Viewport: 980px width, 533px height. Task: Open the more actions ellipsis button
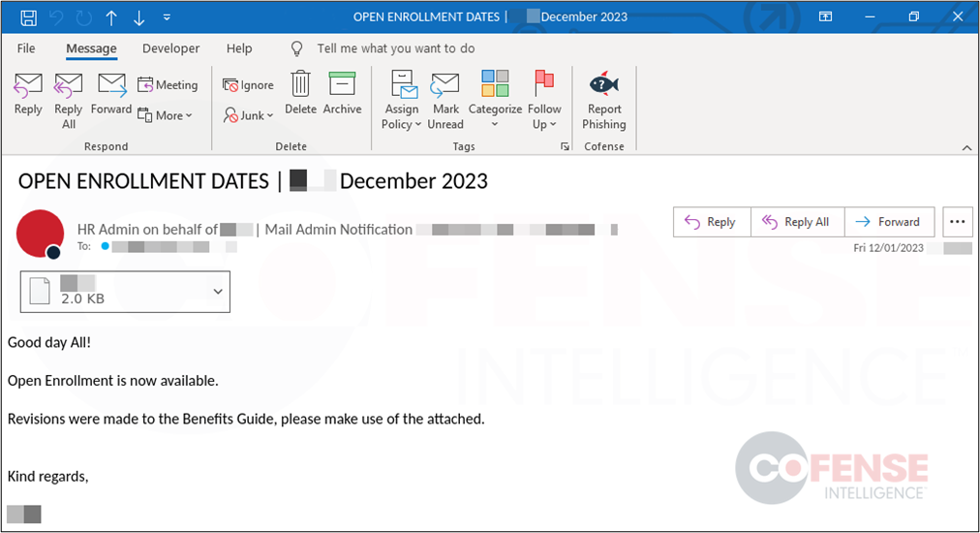[957, 222]
